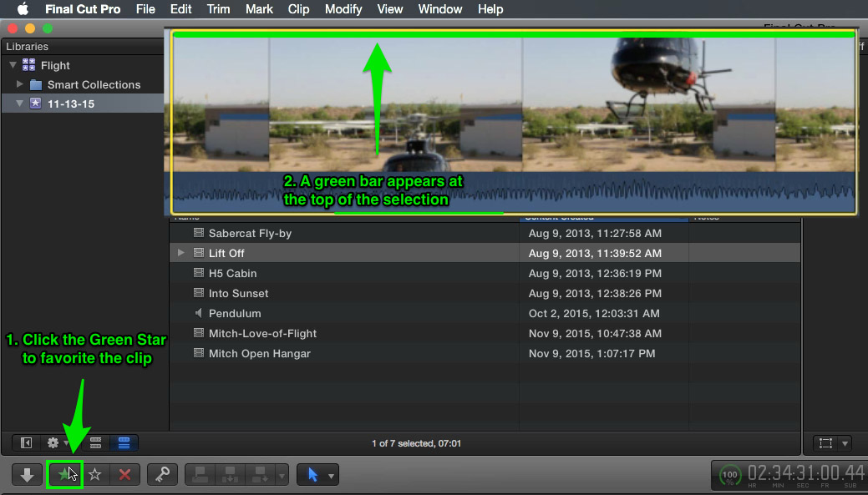The image size is (868, 495).
Task: Open the edit options dropdown arrow
Action: pos(282,475)
